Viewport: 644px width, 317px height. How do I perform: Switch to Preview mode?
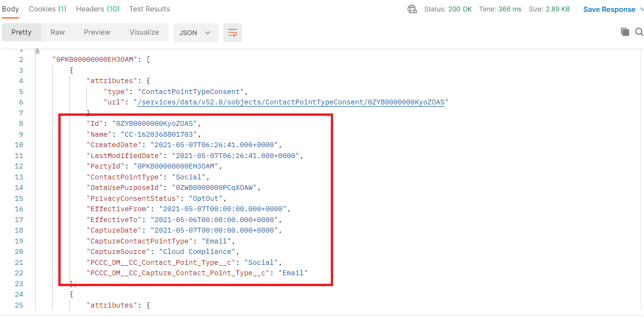pos(97,32)
